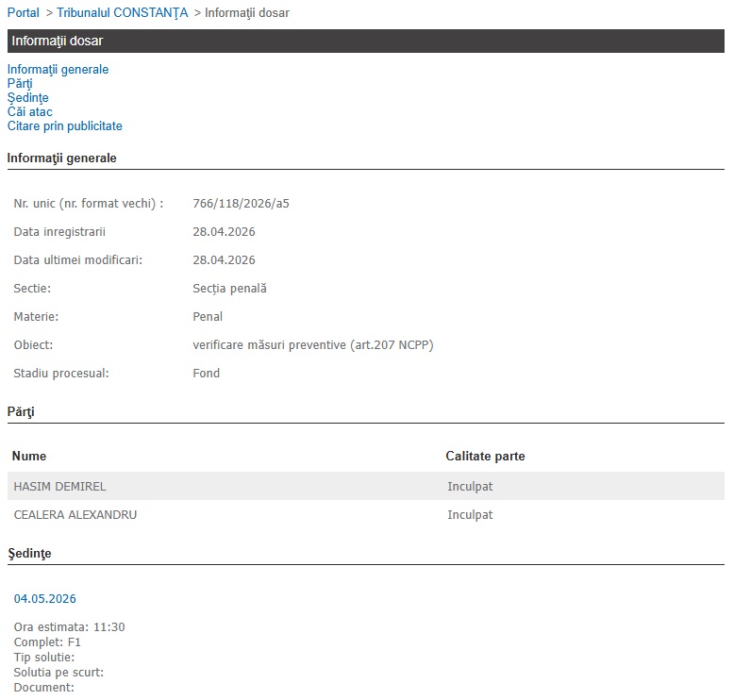Click the Nume column header

tap(29, 457)
